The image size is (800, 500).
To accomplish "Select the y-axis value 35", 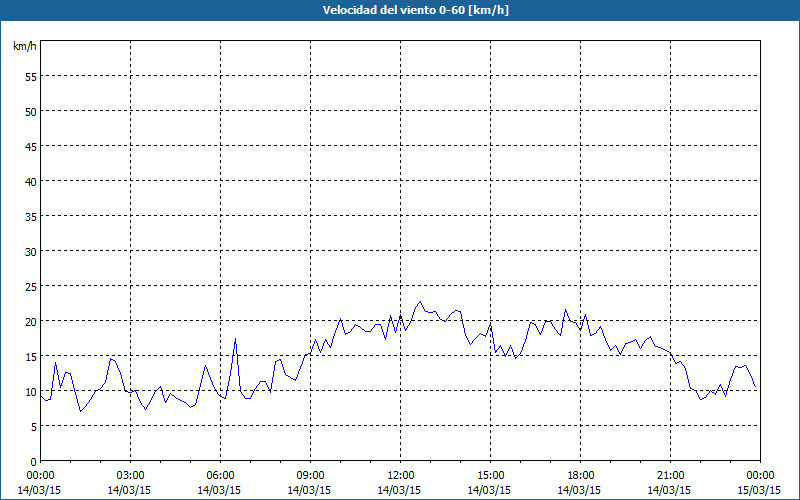I will [x=31, y=216].
